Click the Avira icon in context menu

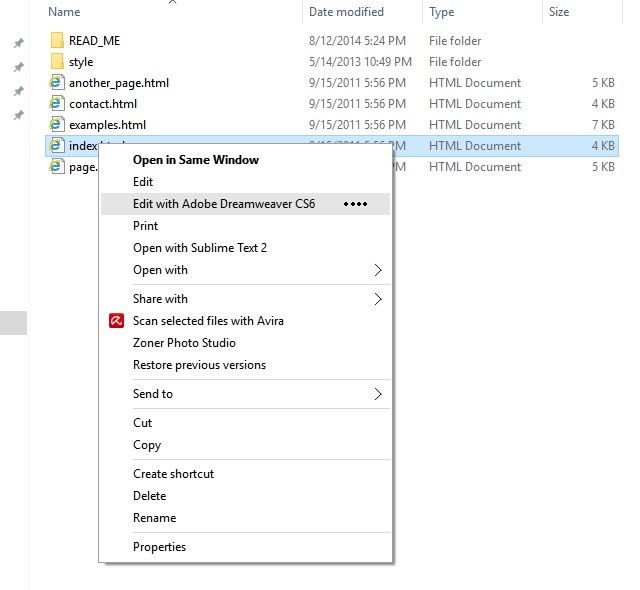116,321
